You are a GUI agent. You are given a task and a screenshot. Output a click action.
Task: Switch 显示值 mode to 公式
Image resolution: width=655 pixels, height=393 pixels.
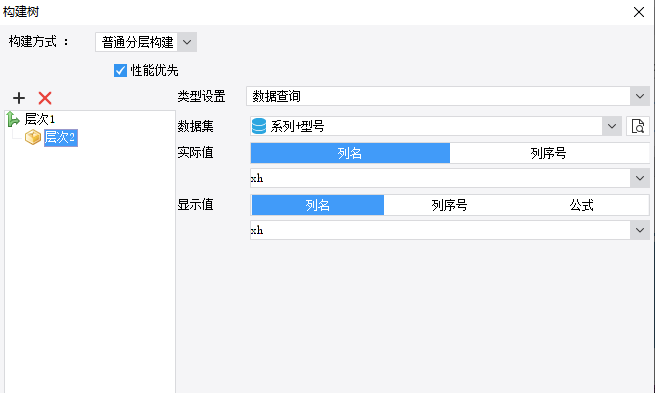coord(582,205)
